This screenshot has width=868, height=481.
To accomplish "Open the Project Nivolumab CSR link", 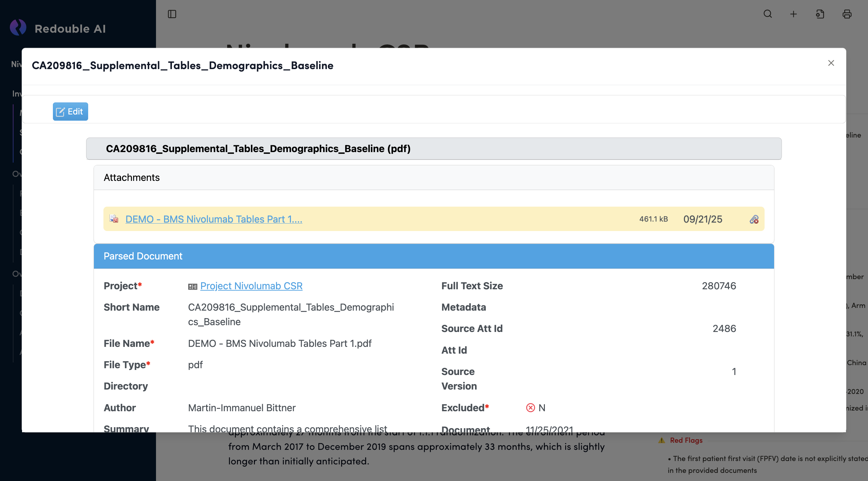I will [x=251, y=286].
